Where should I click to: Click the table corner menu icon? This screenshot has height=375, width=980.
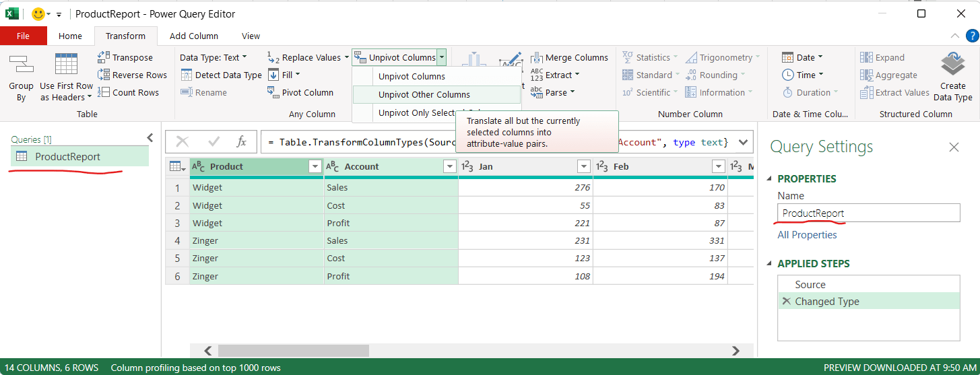pyautogui.click(x=177, y=166)
